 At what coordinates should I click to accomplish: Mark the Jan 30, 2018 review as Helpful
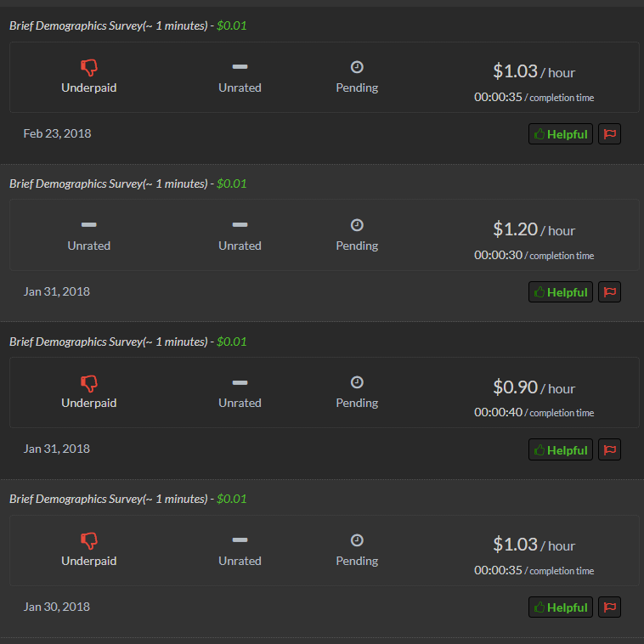click(x=560, y=607)
